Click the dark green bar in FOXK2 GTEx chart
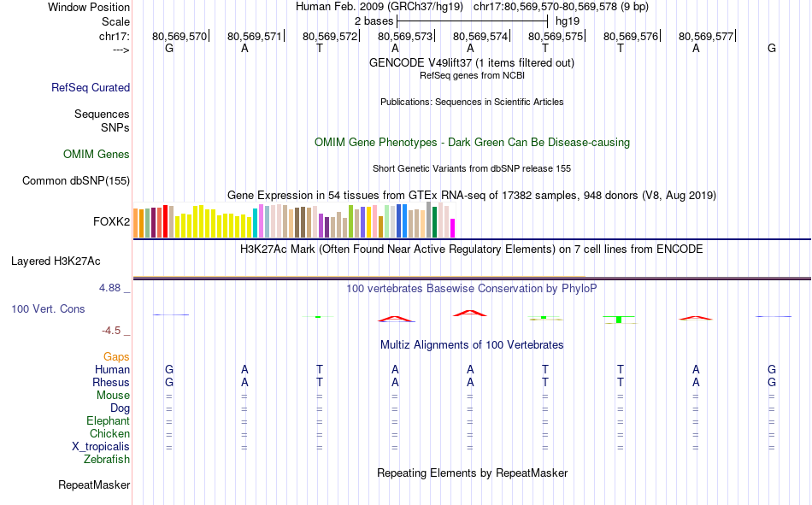812x505 pixels. click(434, 222)
